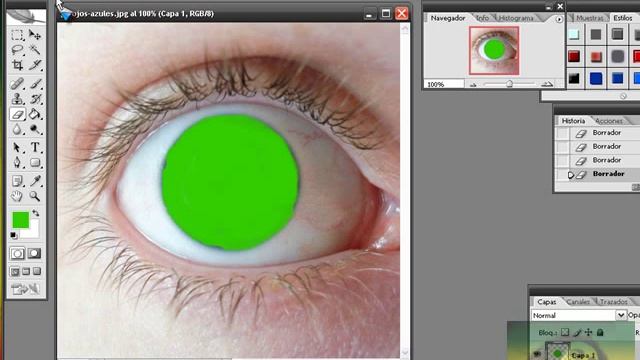Choose standard screen mode button

coord(15,271)
